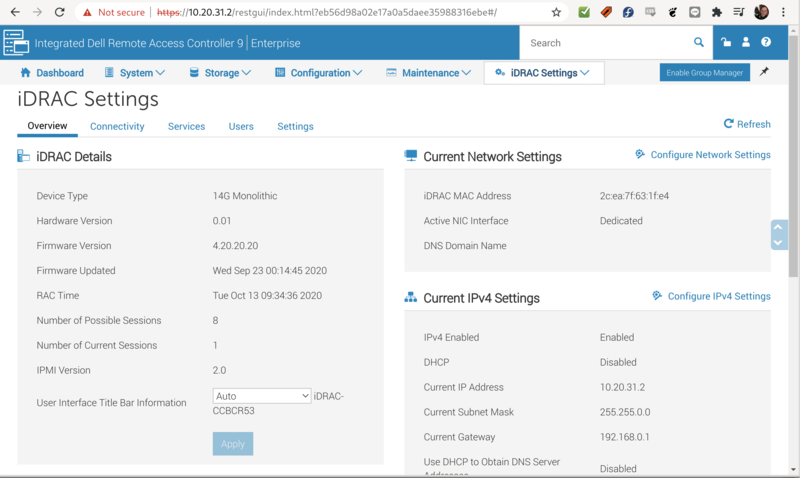The width and height of the screenshot is (800, 478).
Task: Switch to the Settings tab
Action: click(x=295, y=127)
